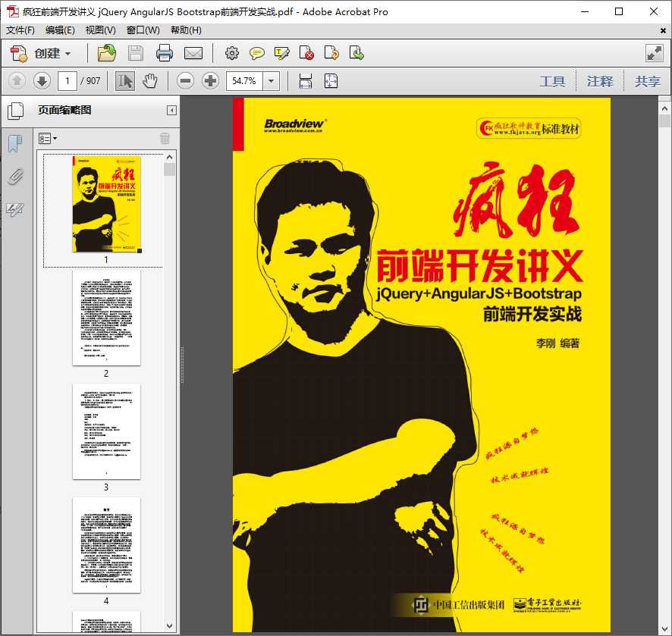Zoom out with the minus button
The image size is (672, 636).
click(x=186, y=80)
